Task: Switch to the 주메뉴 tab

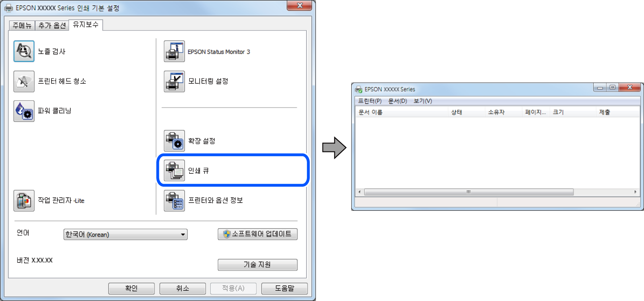Action: pos(22,25)
